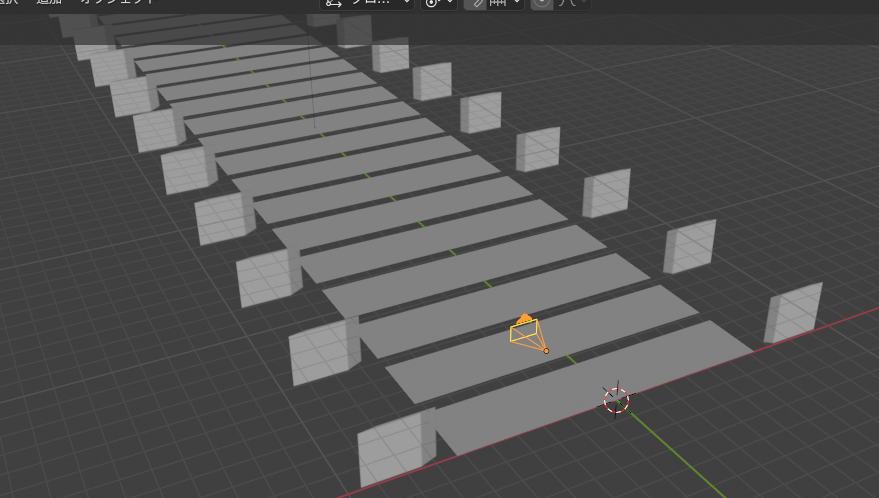Image resolution: width=879 pixels, height=498 pixels.
Task: Click the 3D cursor crosshair
Action: [x=617, y=400]
